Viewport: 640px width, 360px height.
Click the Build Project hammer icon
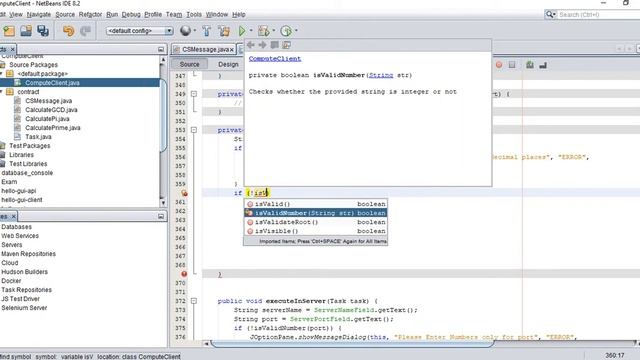point(207,31)
